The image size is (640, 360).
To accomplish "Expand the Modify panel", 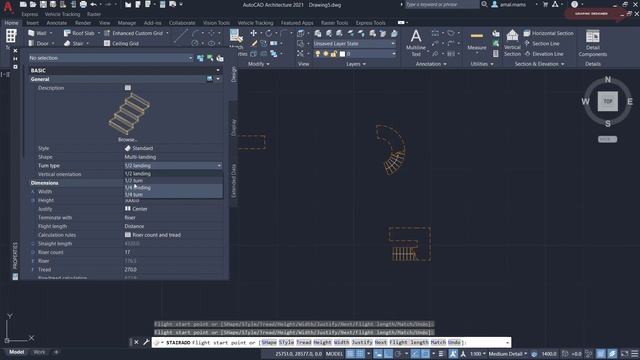I will click(x=259, y=64).
